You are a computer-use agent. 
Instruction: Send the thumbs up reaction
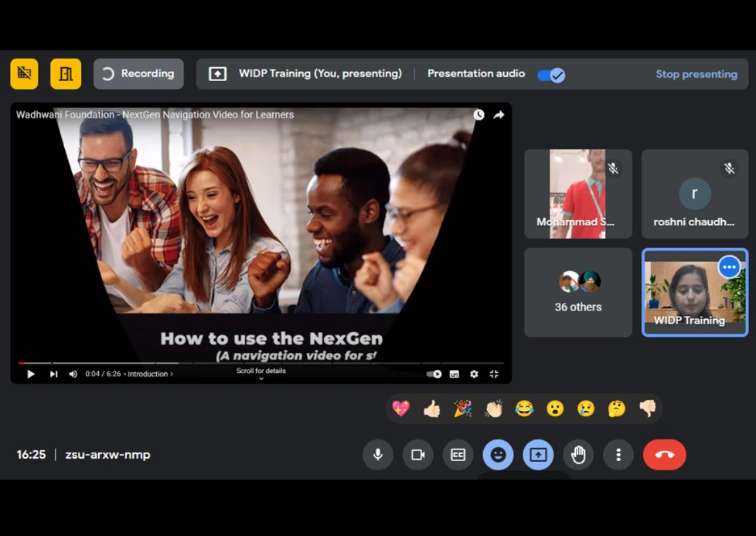pos(431,409)
